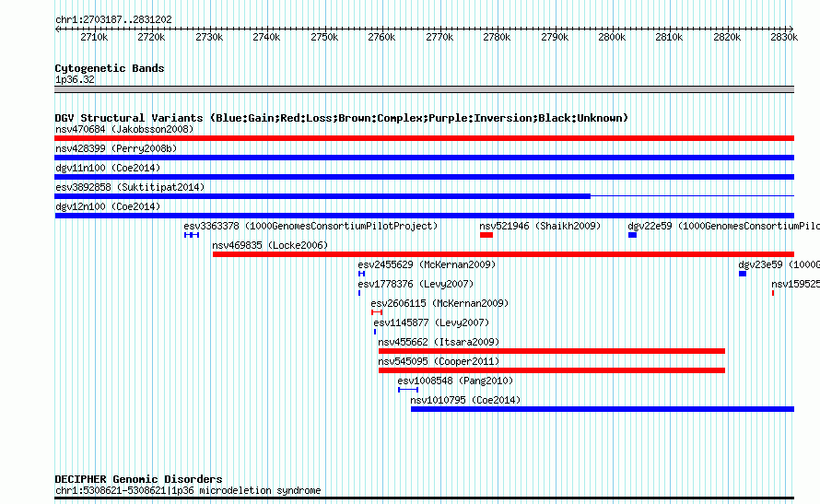Select the small blue dgv23e59 block
The width and height of the screenshot is (820, 504).
click(x=743, y=274)
